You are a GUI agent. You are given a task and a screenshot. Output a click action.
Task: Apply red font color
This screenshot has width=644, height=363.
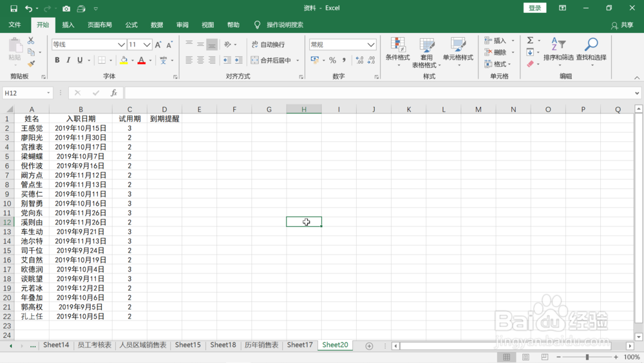142,61
